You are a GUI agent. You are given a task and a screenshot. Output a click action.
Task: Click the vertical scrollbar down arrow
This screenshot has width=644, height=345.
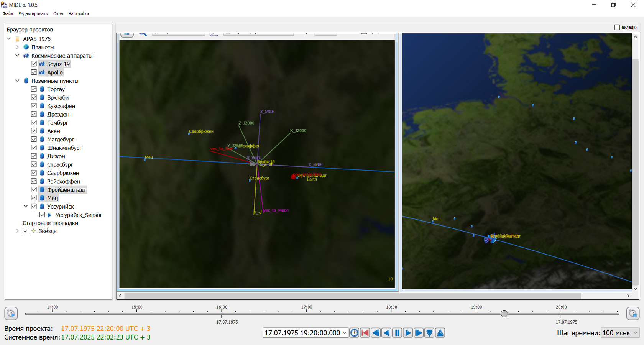636,289
